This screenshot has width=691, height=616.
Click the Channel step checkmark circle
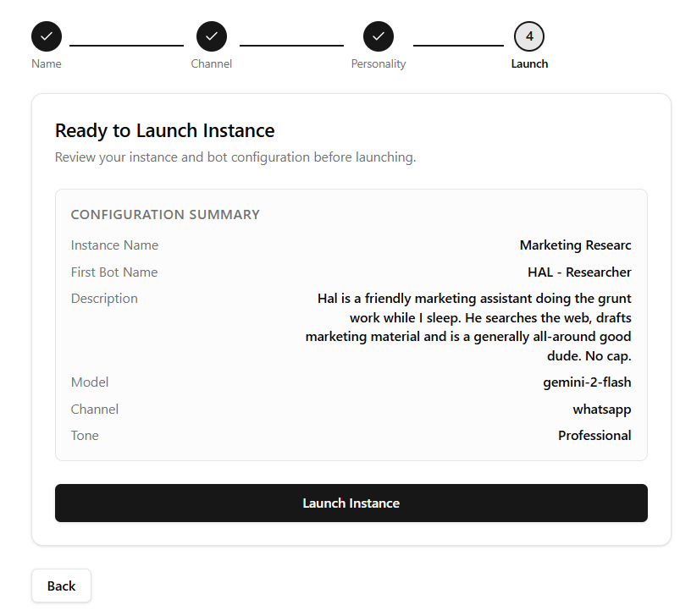(212, 36)
